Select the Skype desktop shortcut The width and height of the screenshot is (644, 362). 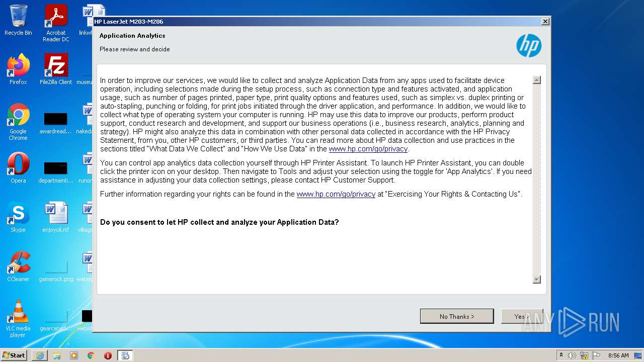tap(18, 217)
